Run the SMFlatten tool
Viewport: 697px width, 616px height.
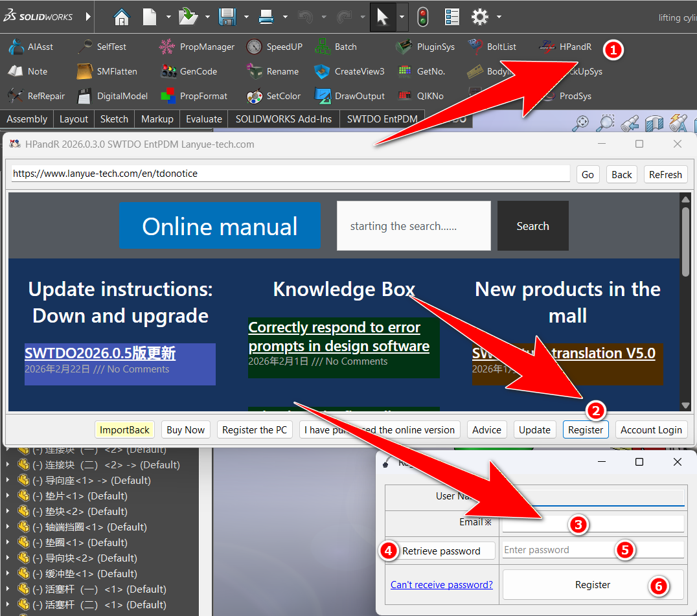tap(107, 71)
